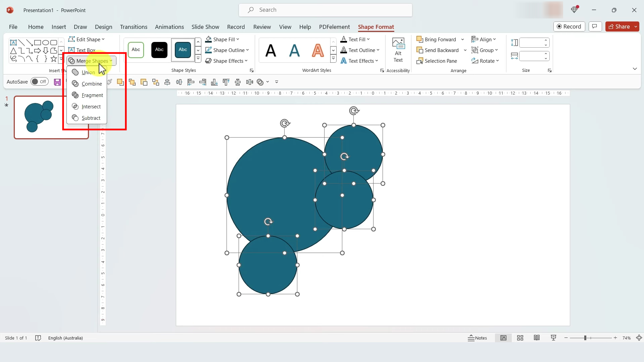Screen dimensions: 644x362
Task: Apply the black Abc shape style
Action: tap(159, 50)
